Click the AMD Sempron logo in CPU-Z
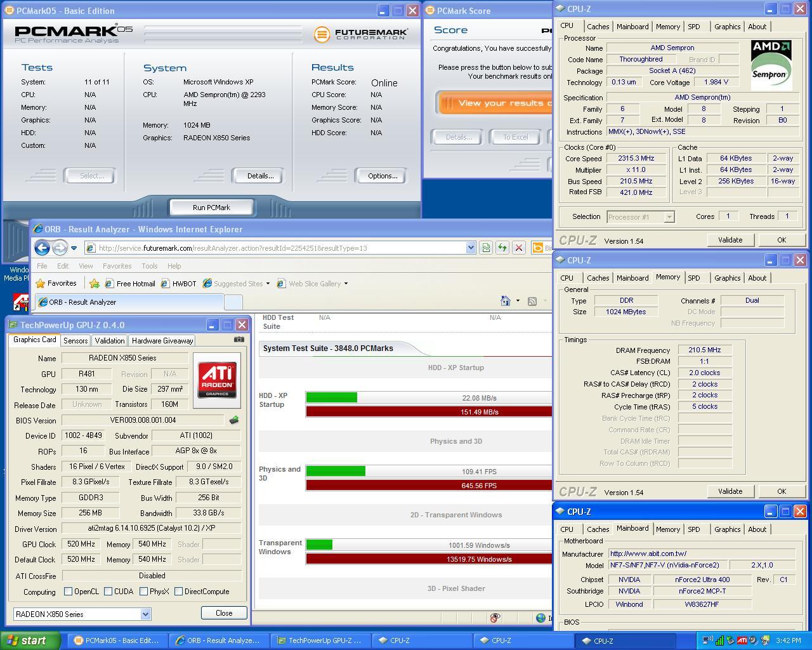Screen dimensions: 812x650 tap(771, 65)
